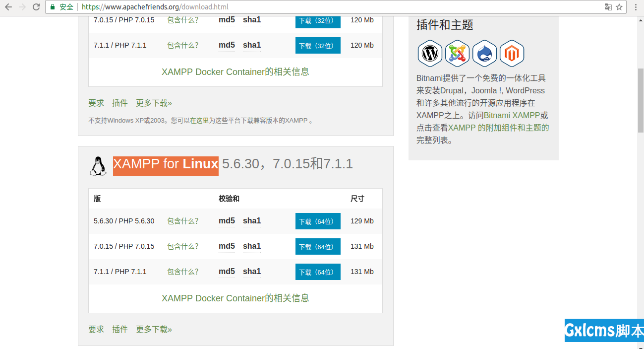644x349 pixels.
Task: Click the green secure padlock icon
Action: (53, 7)
